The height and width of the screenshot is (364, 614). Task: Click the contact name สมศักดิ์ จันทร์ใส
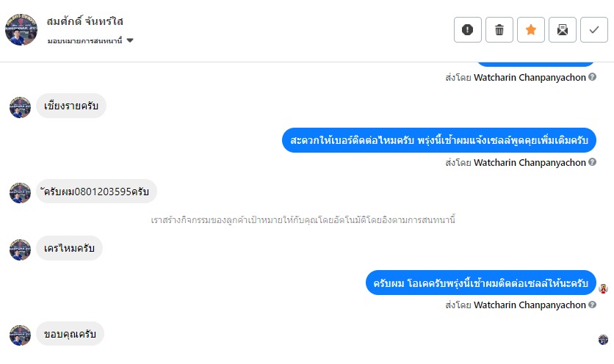click(x=84, y=21)
